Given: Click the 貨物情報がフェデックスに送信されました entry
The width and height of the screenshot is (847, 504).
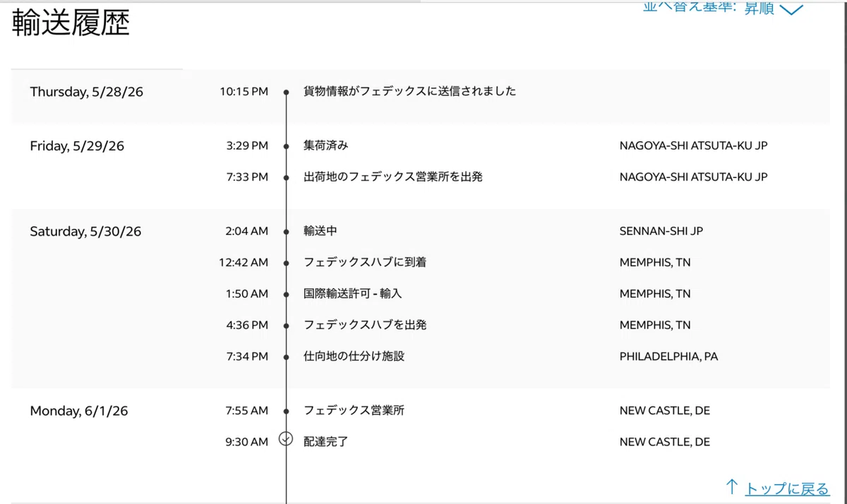Looking at the screenshot, I should tap(409, 91).
